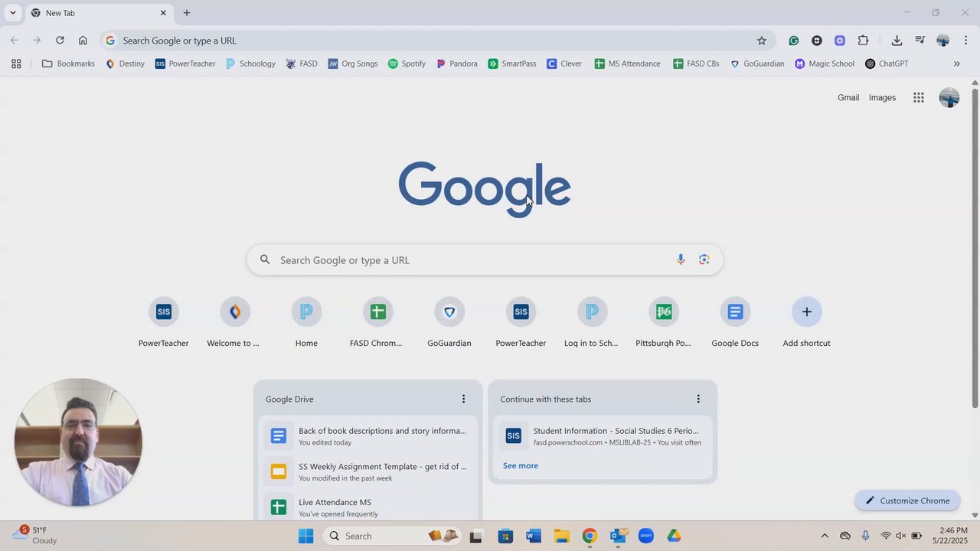Open the Spotify bookmark
980x551 pixels.
coord(407,64)
